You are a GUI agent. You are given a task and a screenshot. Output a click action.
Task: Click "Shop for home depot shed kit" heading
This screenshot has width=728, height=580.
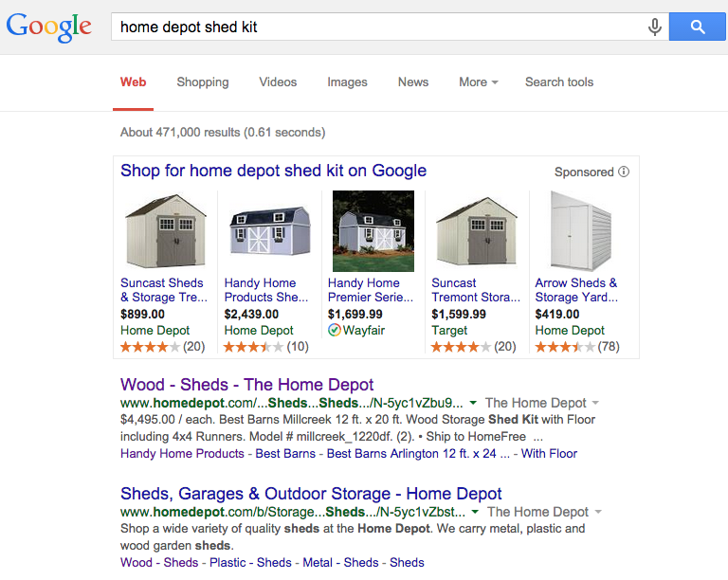(273, 171)
